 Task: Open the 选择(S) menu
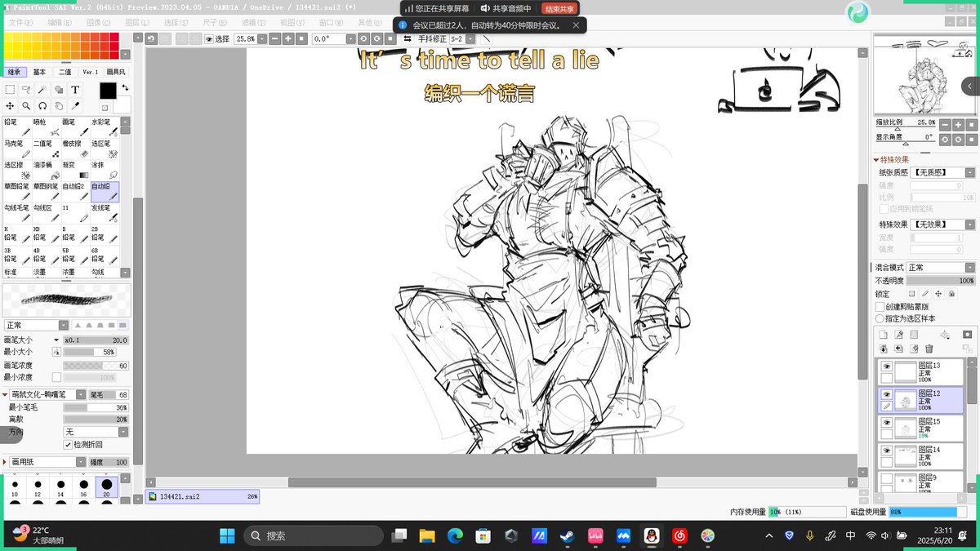(x=176, y=22)
